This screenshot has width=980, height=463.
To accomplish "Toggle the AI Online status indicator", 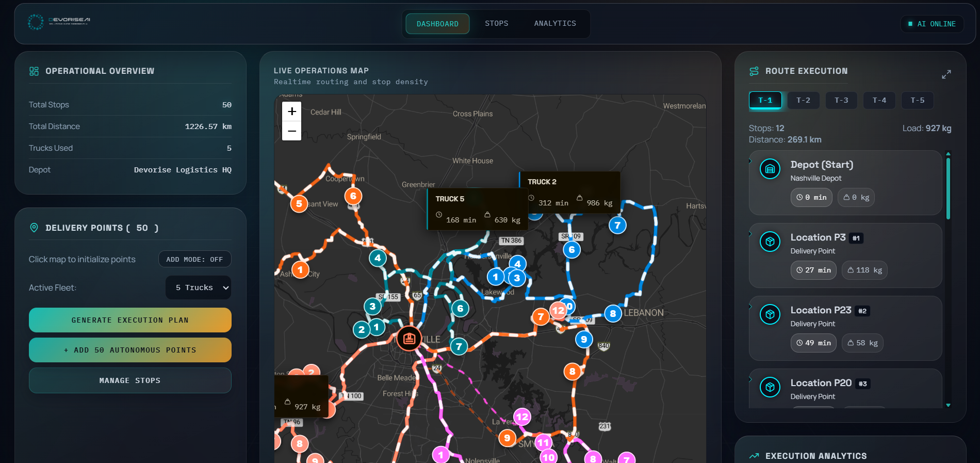I will (932, 24).
